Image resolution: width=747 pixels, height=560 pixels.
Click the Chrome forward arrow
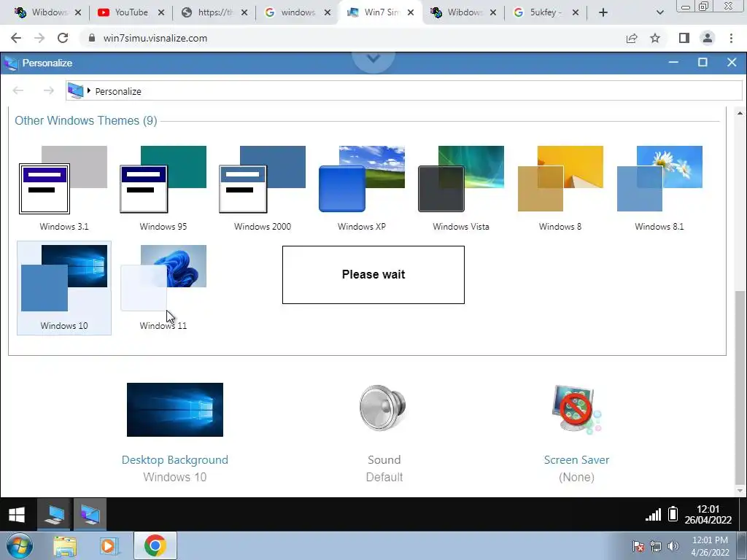[x=39, y=38]
